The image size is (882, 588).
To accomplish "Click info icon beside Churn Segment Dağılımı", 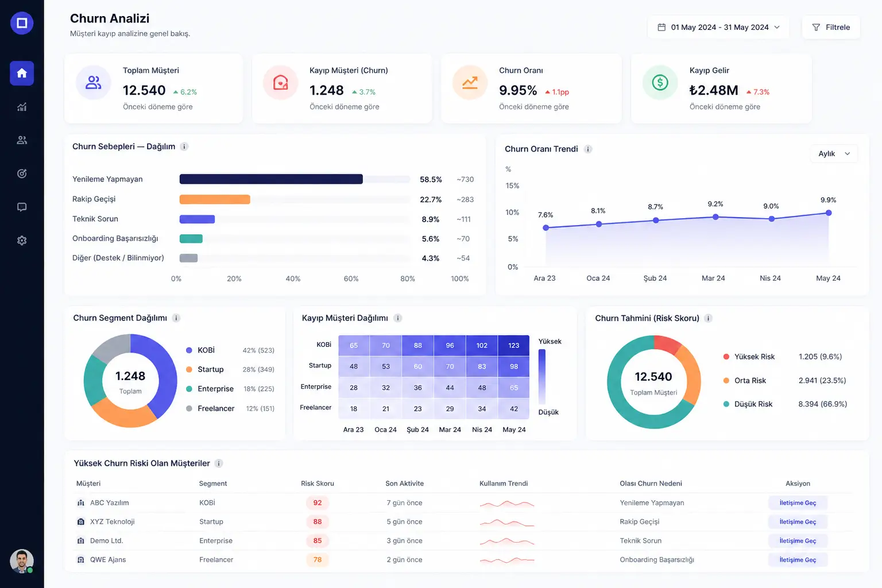I will (x=176, y=318).
